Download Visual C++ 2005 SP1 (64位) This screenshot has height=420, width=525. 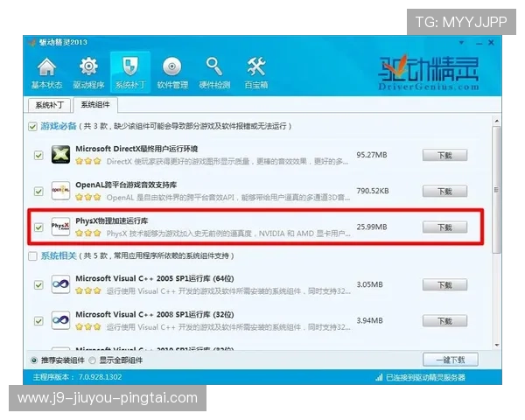click(444, 285)
